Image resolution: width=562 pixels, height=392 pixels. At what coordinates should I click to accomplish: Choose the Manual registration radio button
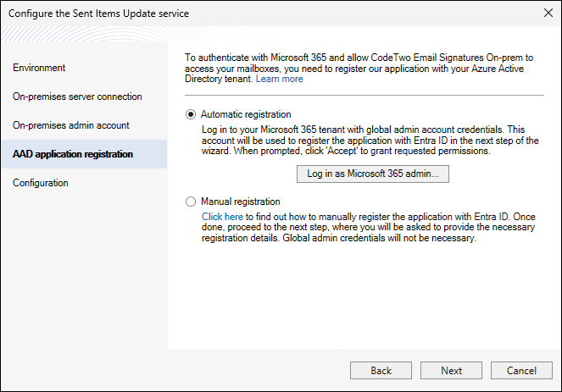pyautogui.click(x=191, y=202)
